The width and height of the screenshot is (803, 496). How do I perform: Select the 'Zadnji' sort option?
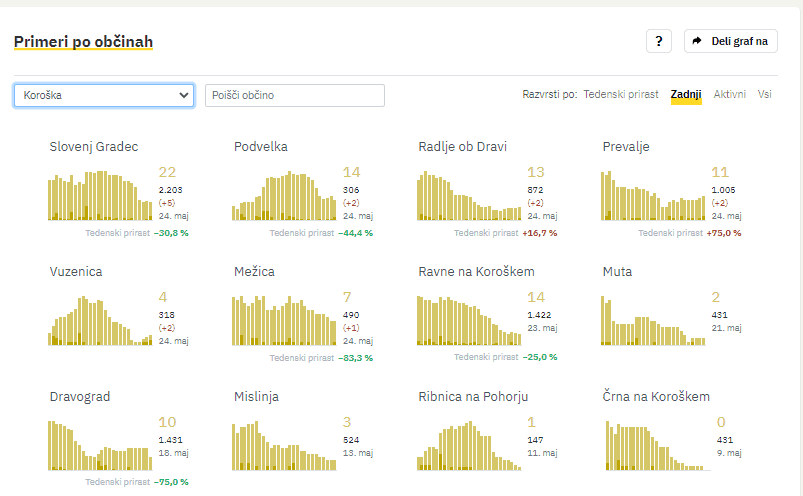pyautogui.click(x=686, y=95)
